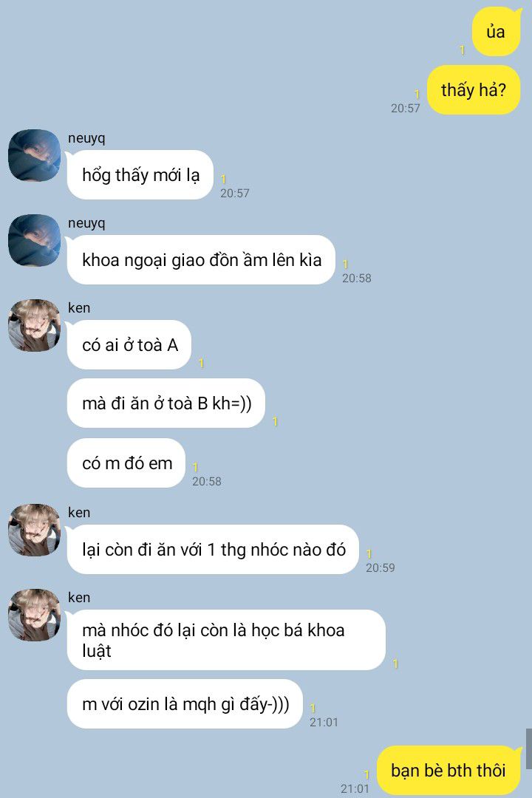Select the yellow "ủa" message bubble
Viewport: 532px width, 798px height.
(x=497, y=32)
